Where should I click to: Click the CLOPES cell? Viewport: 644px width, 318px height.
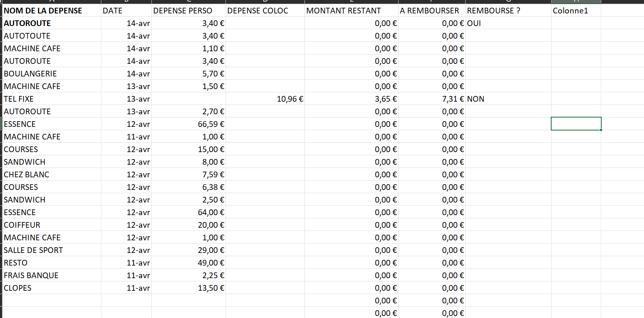[x=52, y=288]
